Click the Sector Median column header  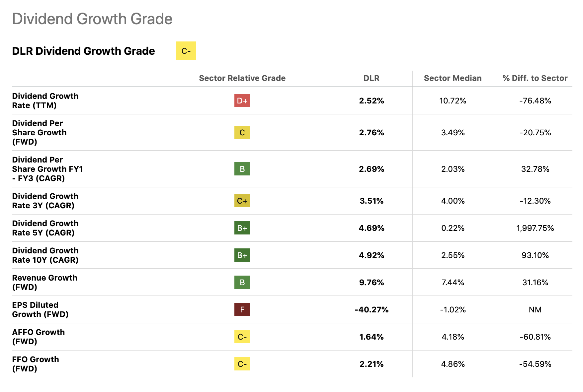click(453, 78)
